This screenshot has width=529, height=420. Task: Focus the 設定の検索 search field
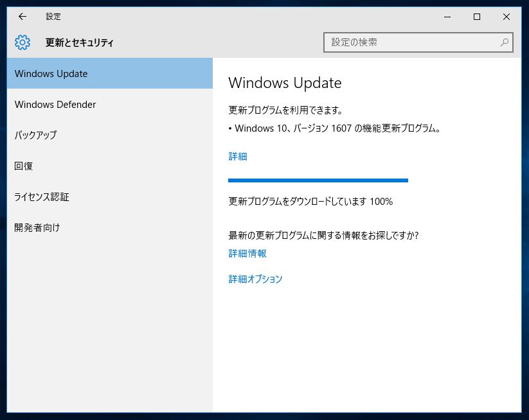[x=418, y=42]
